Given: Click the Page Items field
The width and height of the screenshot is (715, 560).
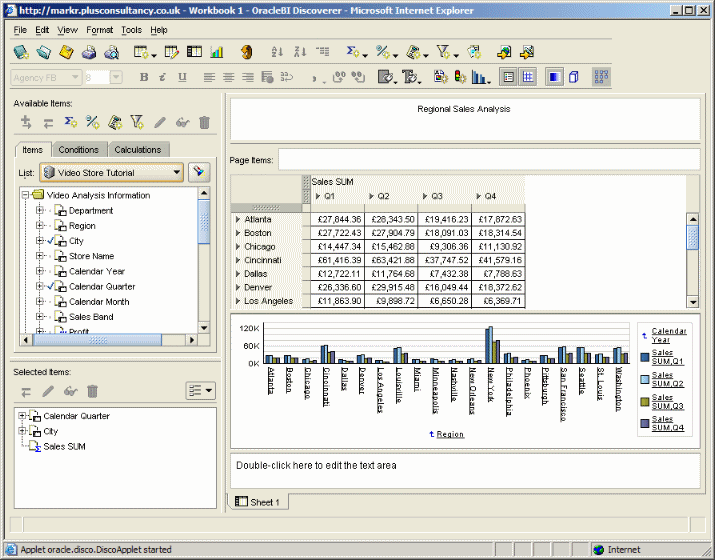Looking at the screenshot, I should coord(488,159).
